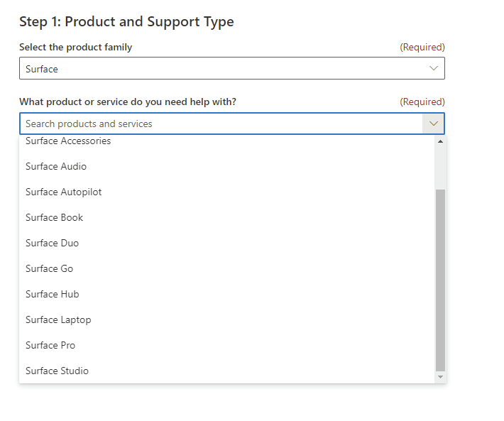Click scrollbar track above the thumb
The image size is (504, 421).
440,168
